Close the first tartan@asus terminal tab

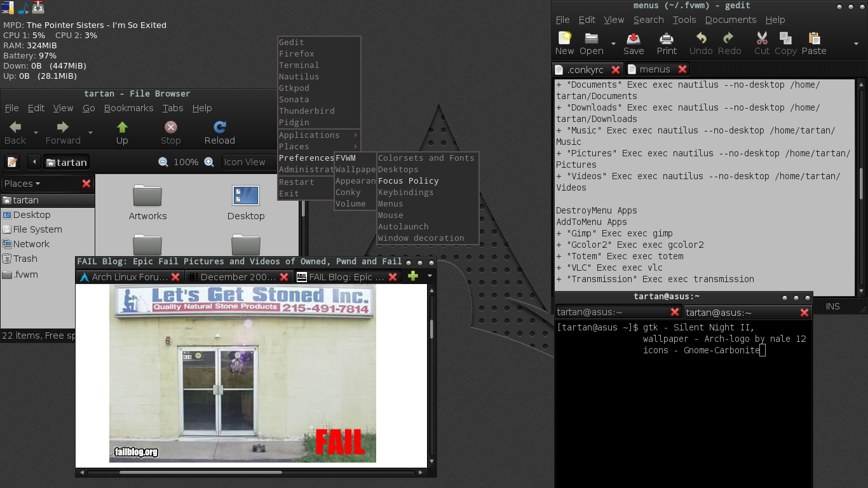pyautogui.click(x=675, y=312)
